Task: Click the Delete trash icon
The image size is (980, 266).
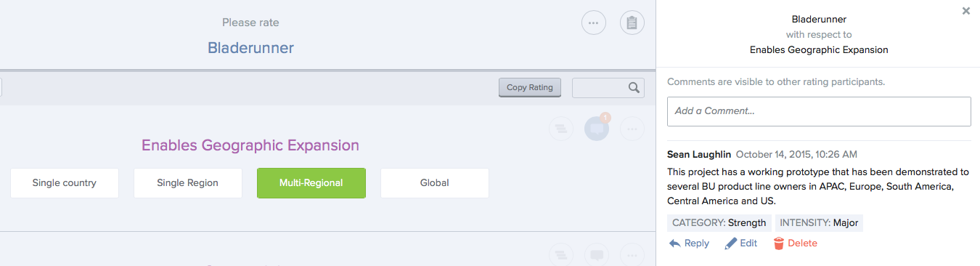Action: [779, 243]
